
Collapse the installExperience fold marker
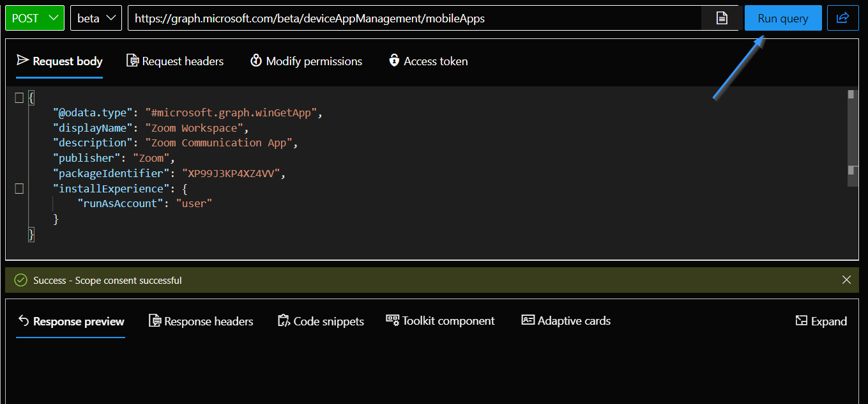(19, 189)
